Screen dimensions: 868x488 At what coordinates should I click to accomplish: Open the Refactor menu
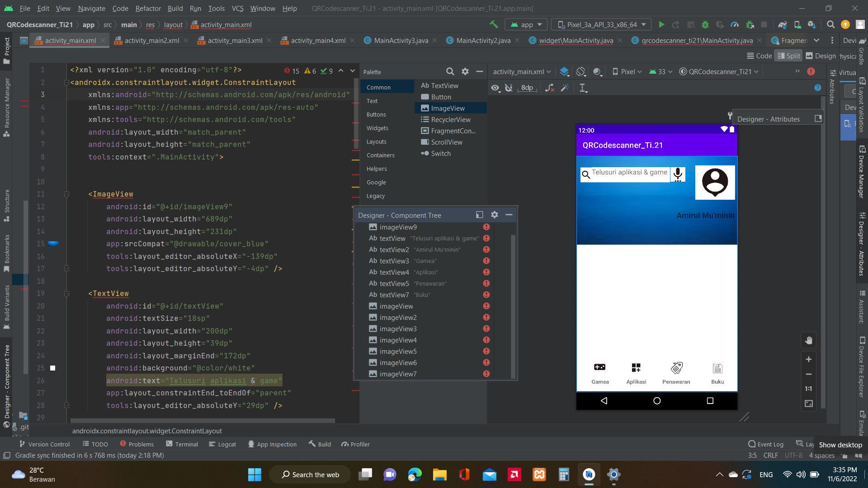(x=148, y=9)
